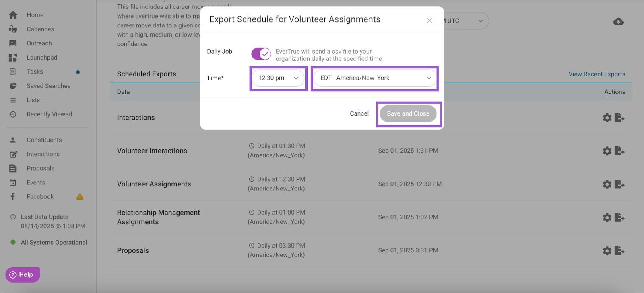
Task: Click export icon for Proposals row
Action: click(620, 251)
